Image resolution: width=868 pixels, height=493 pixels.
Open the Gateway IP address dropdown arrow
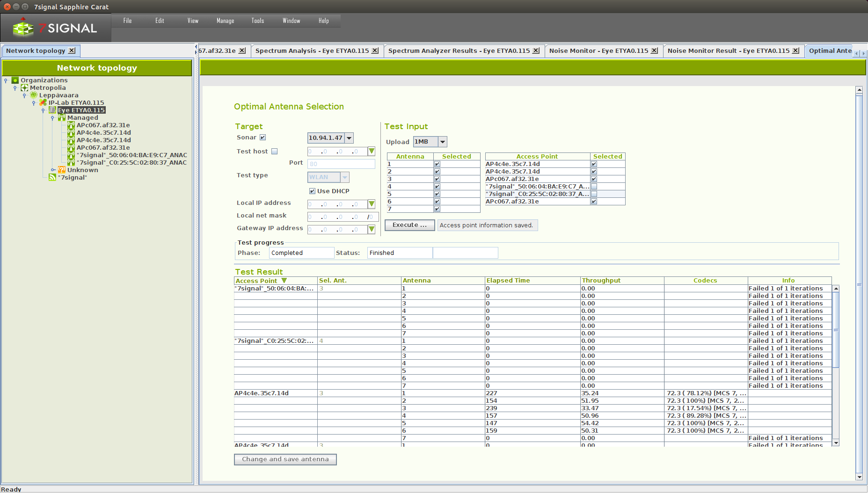[x=371, y=229]
